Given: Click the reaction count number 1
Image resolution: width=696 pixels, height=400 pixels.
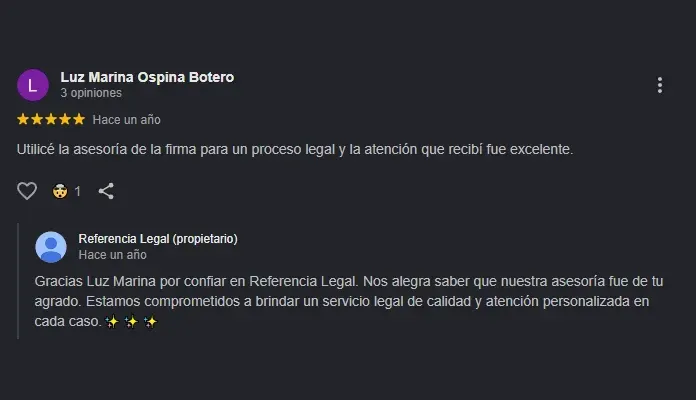Looking at the screenshot, I should coord(77,192).
